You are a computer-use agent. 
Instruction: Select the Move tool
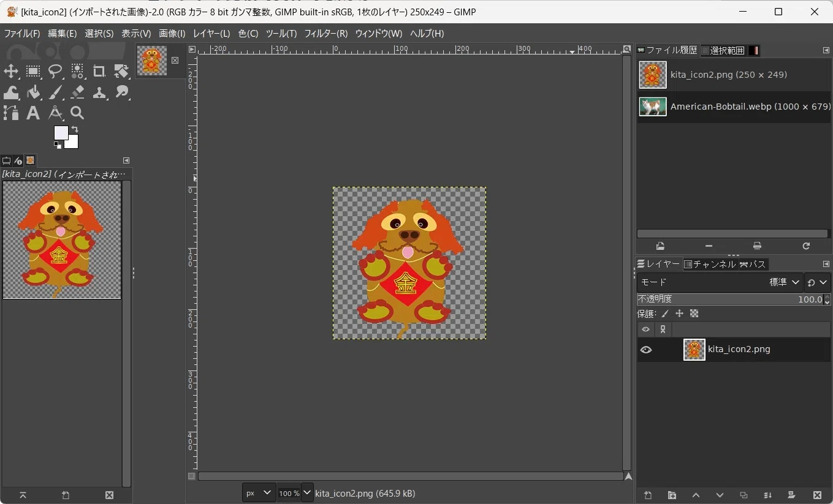(11, 72)
